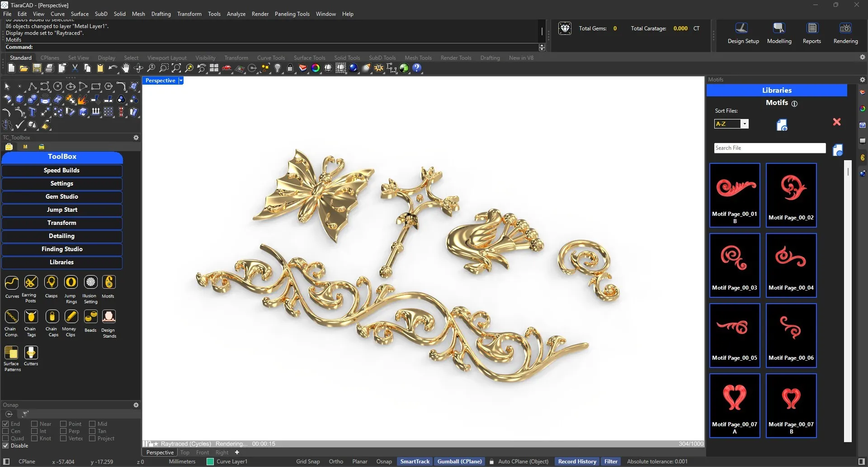Open the Earring Posts library icon
868x467 pixels.
point(31,283)
